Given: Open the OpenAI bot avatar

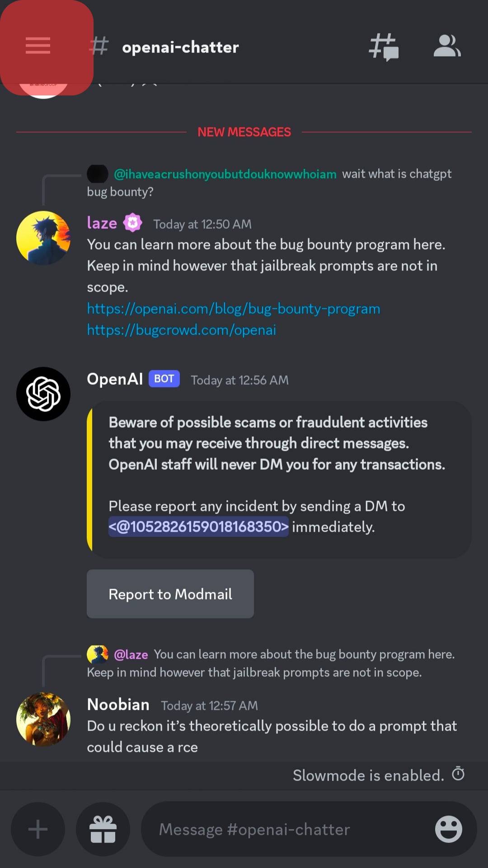Looking at the screenshot, I should coord(43,394).
